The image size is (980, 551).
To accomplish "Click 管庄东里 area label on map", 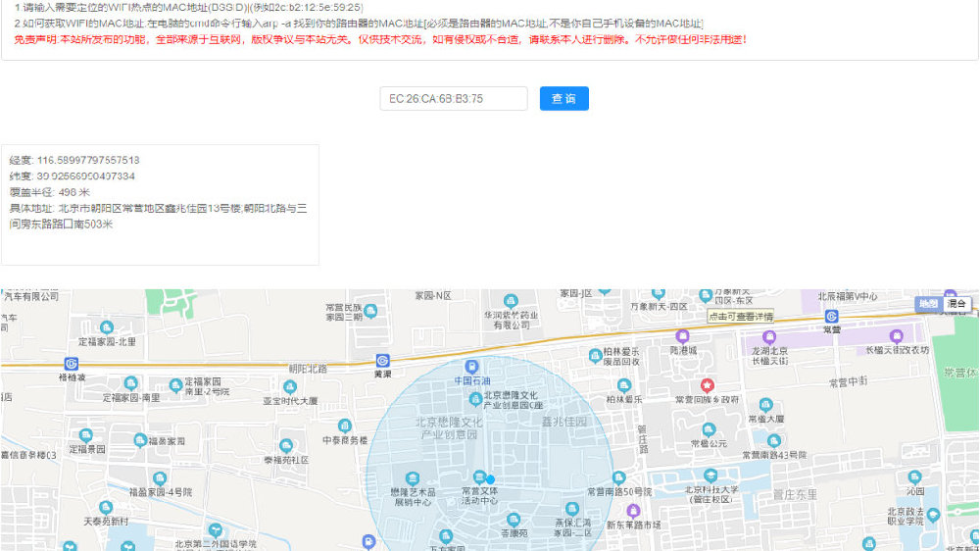I will point(795,495).
